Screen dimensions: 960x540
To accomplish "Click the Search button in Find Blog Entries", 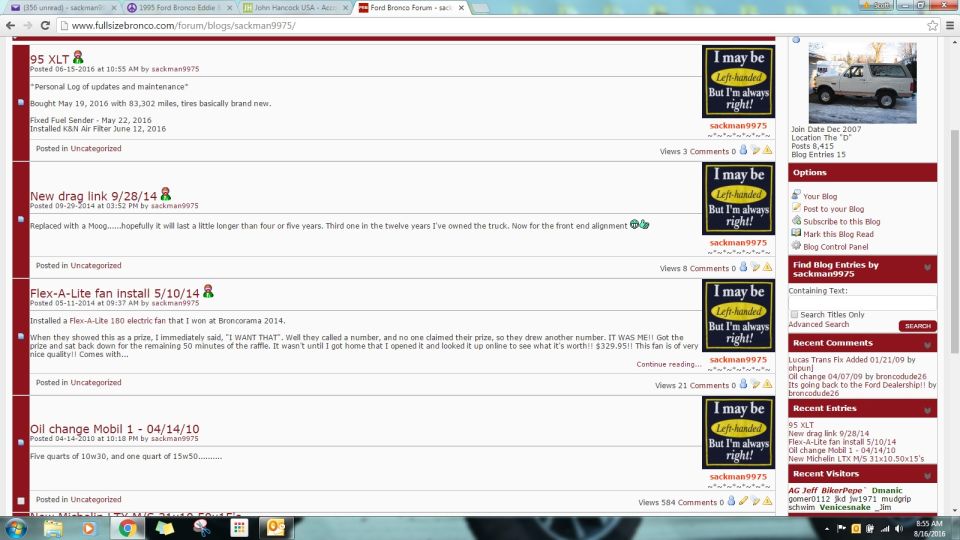I will 917,326.
